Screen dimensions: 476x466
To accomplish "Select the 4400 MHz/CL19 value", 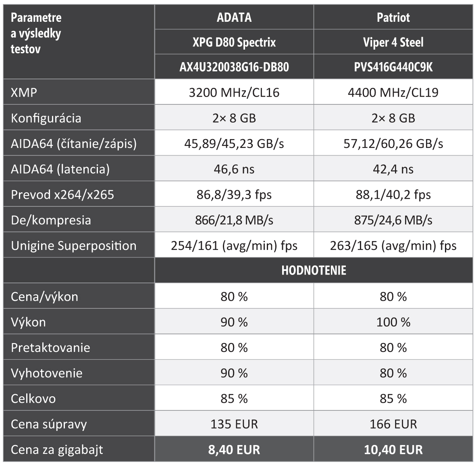I will 393,92.
